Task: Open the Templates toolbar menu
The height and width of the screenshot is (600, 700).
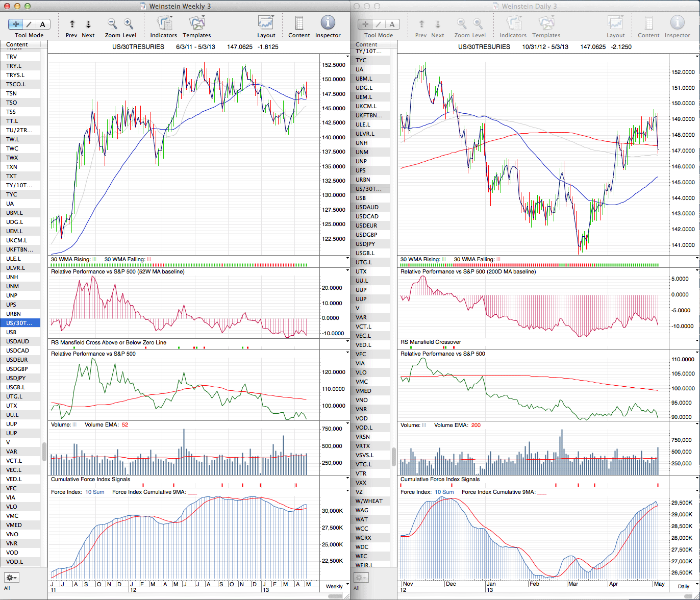Action: tap(196, 24)
